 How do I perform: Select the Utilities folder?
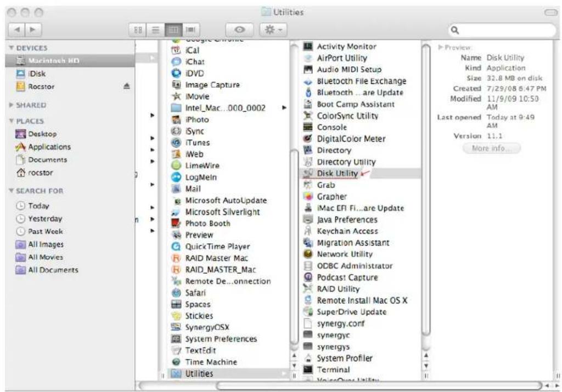coord(228,373)
